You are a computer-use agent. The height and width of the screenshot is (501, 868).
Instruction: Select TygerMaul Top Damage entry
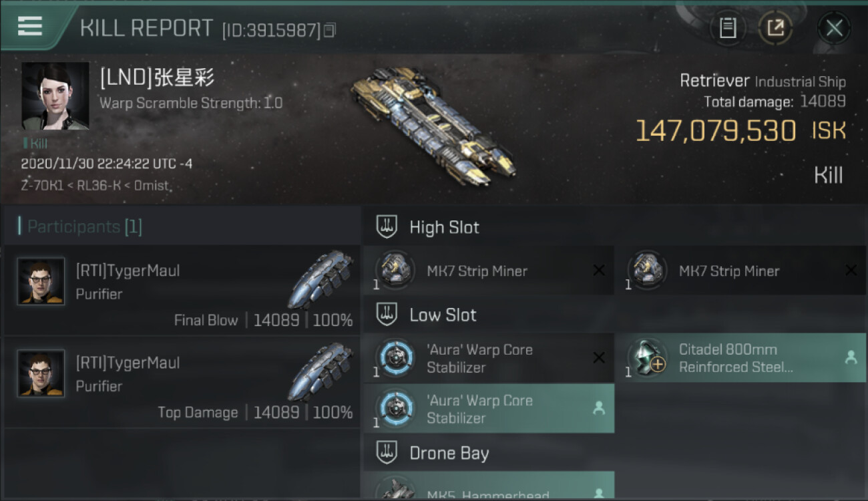click(182, 381)
